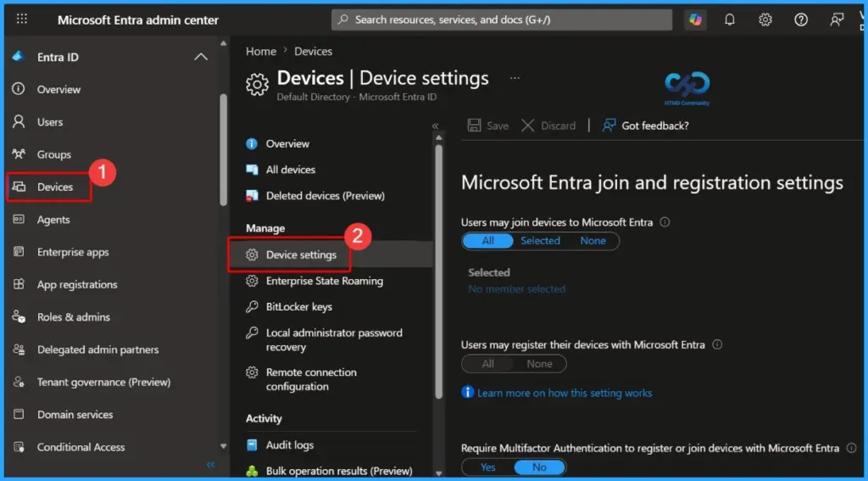Image resolution: width=868 pixels, height=481 pixels.
Task: Click Got feedback?
Action: 645,126
